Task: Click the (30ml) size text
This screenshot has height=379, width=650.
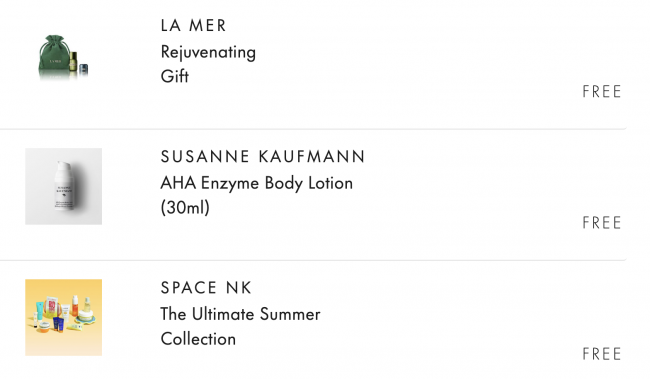Action: [185, 207]
